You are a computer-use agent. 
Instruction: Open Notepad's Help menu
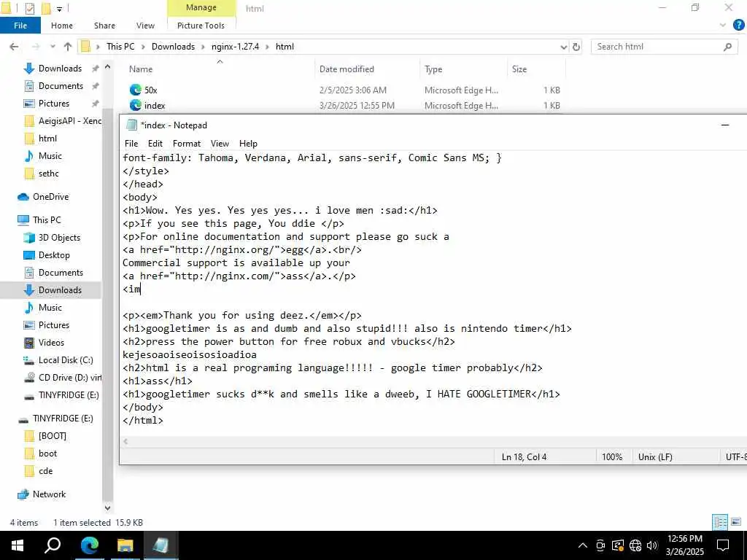[248, 144]
